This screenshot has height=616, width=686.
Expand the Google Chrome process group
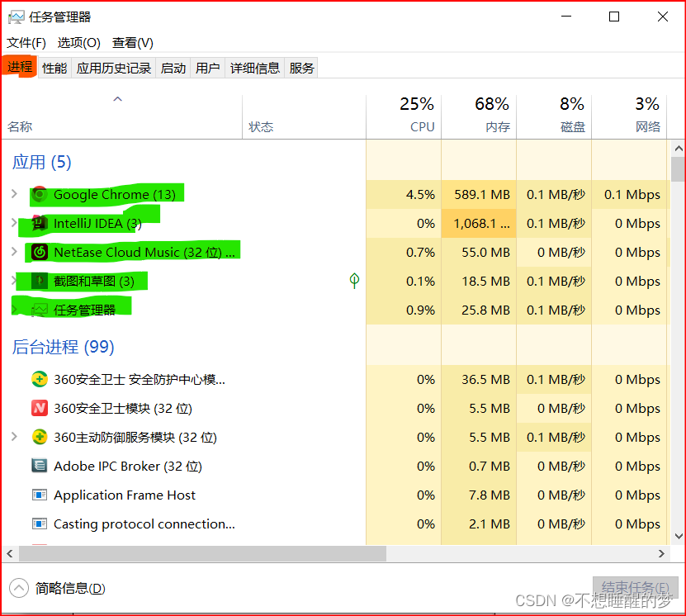(14, 194)
